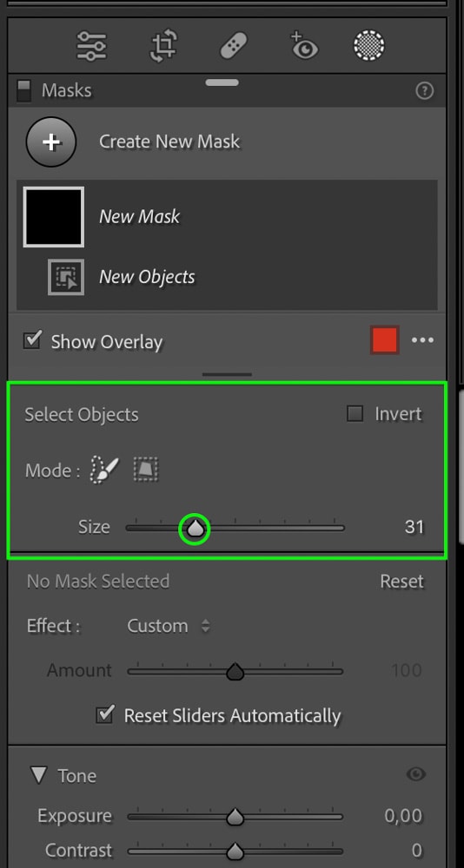The height and width of the screenshot is (868, 464).
Task: Enable the Invert checkbox
Action: pyautogui.click(x=355, y=413)
